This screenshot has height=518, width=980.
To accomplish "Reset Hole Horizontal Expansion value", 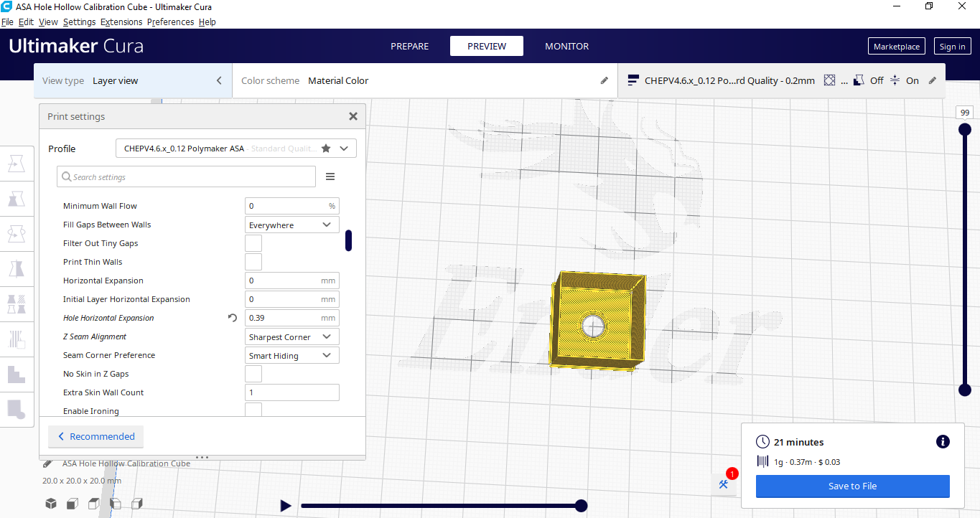I will 232,318.
